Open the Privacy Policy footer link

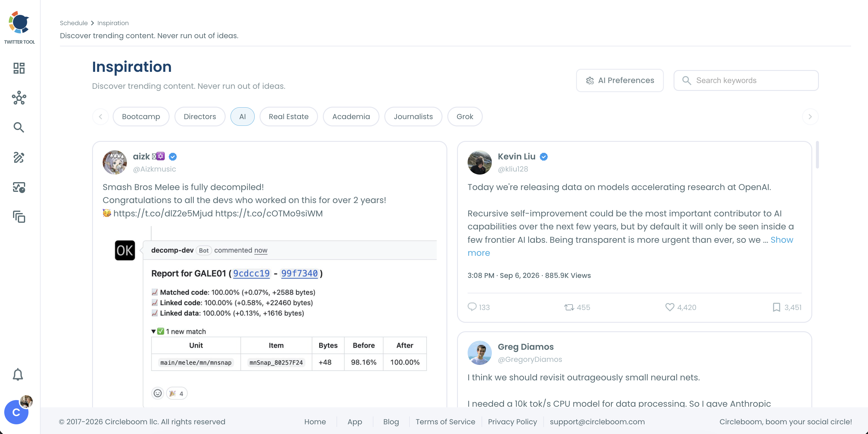point(512,422)
